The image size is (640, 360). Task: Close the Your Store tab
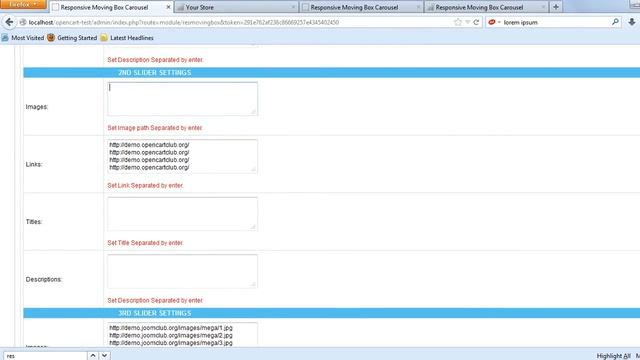[293, 7]
